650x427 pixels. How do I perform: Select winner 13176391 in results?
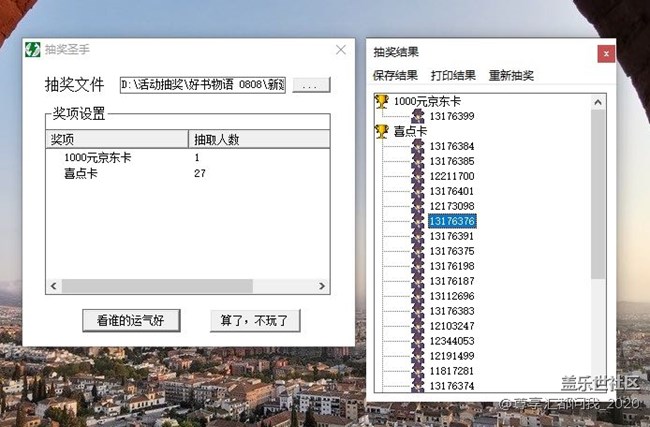(x=452, y=236)
